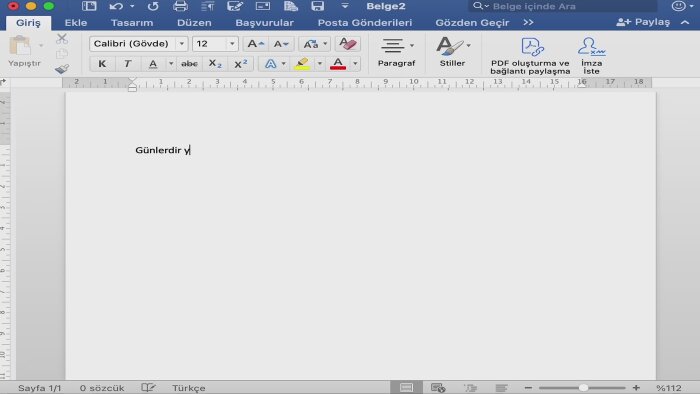Open customize quick access toolbar arrow

point(345,6)
